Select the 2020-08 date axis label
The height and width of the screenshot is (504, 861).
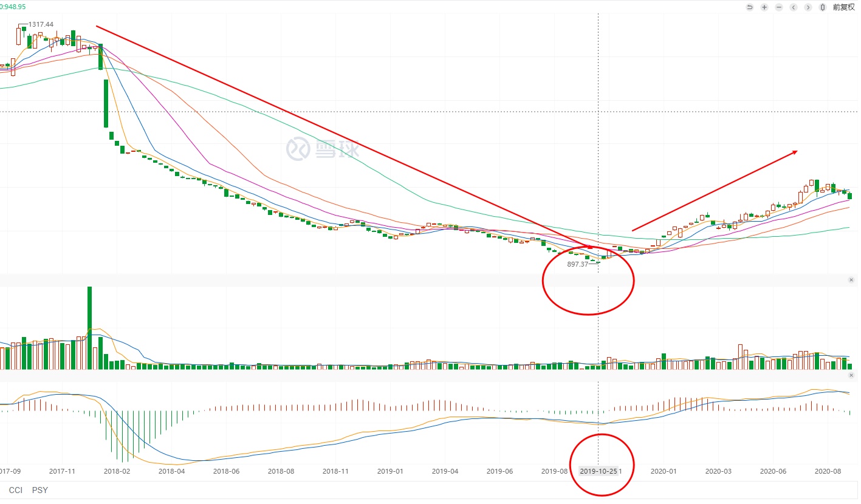tap(828, 471)
